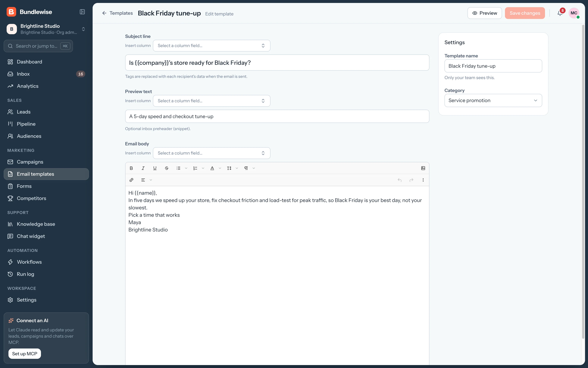Click the bulleted list icon

coord(178,168)
